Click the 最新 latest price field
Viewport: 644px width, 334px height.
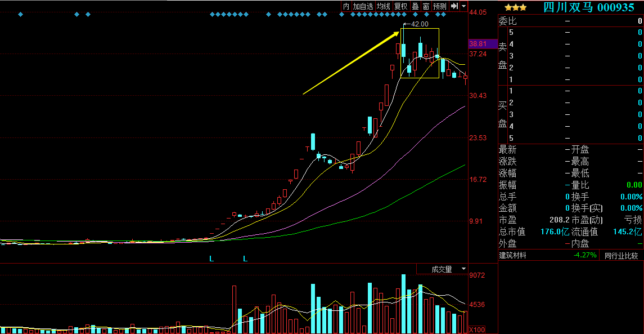pos(534,149)
